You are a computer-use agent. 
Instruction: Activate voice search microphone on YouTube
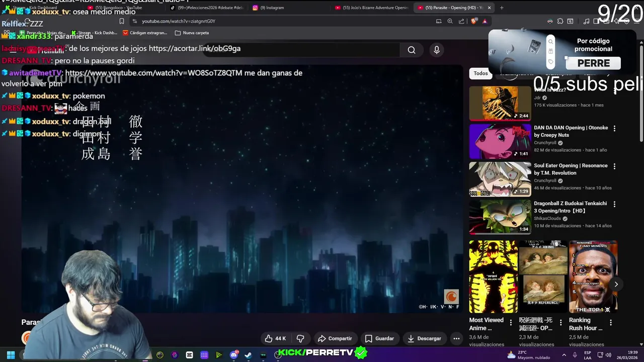point(437,50)
